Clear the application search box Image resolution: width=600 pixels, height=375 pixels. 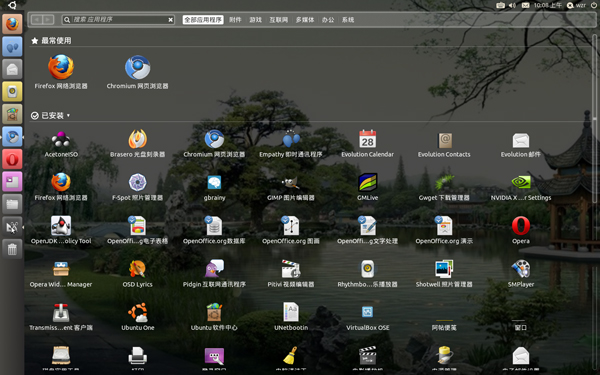(171, 20)
